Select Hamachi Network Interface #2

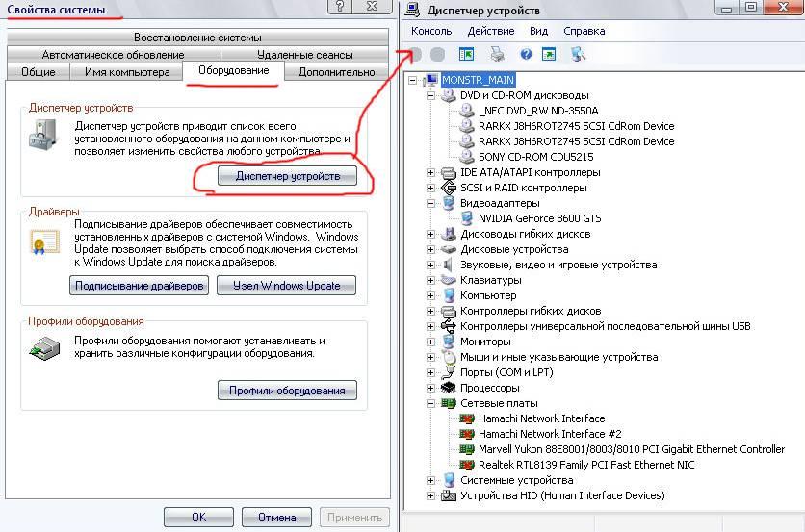coord(550,434)
